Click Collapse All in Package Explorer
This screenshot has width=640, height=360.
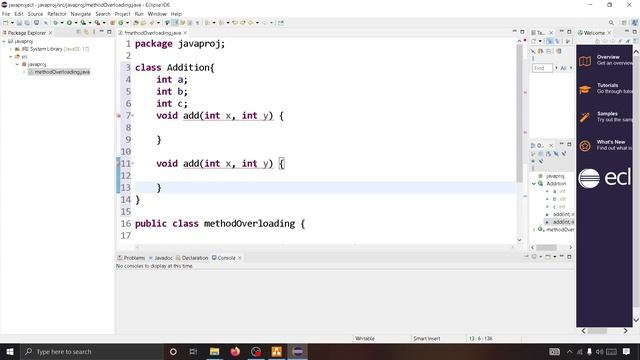(x=78, y=32)
